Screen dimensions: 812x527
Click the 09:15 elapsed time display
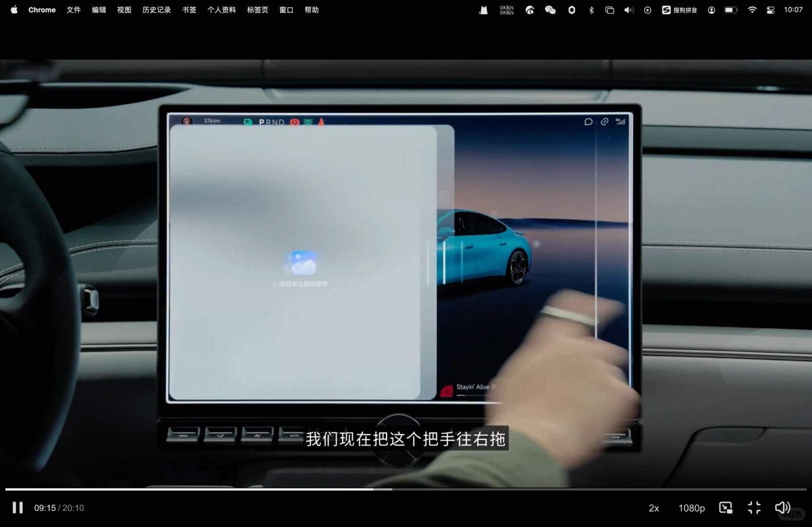[45, 508]
